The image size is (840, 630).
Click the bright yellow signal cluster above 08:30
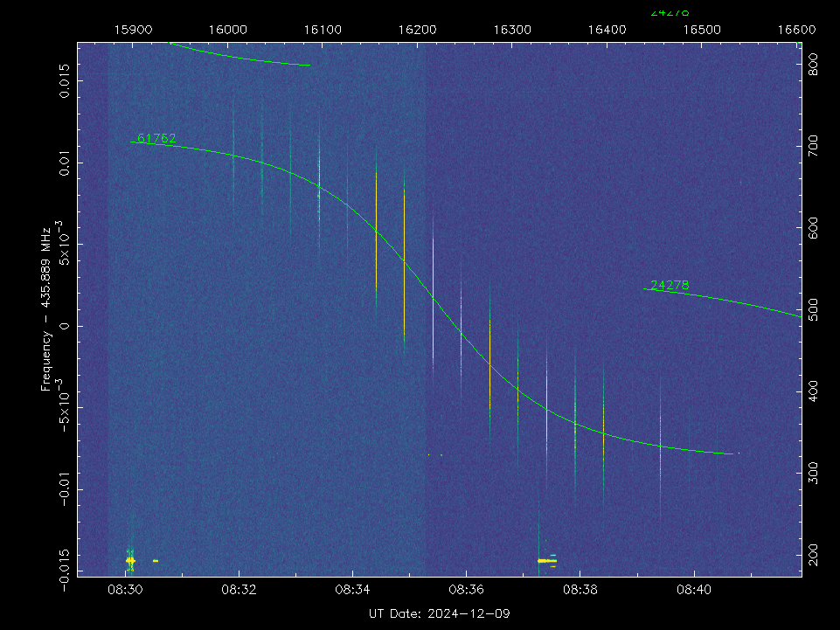point(130,560)
